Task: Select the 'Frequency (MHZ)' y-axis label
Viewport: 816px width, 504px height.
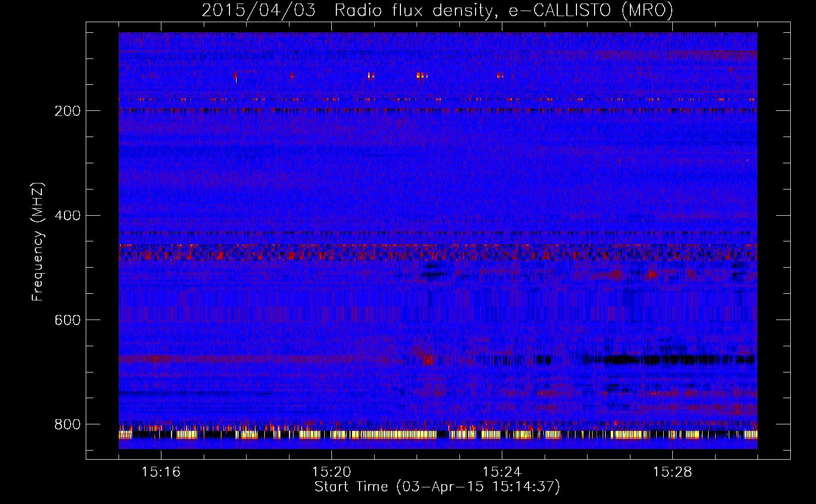Action: [37, 241]
